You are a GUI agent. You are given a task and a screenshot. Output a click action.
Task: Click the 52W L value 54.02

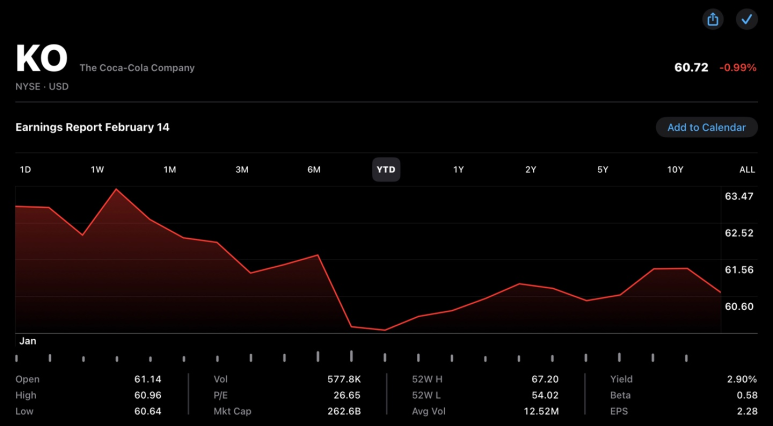point(545,395)
